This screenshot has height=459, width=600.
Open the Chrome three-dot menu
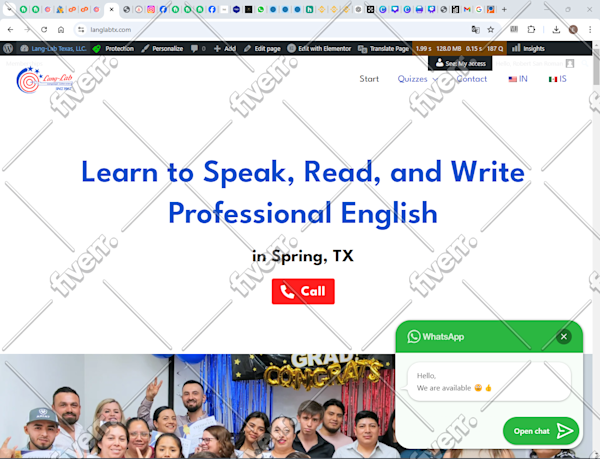click(x=590, y=29)
